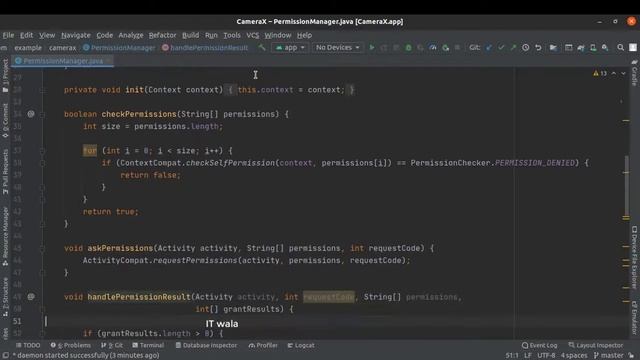Open the Layout Inspector panel
Viewport: 640px width, 360px height.
(x=596, y=345)
